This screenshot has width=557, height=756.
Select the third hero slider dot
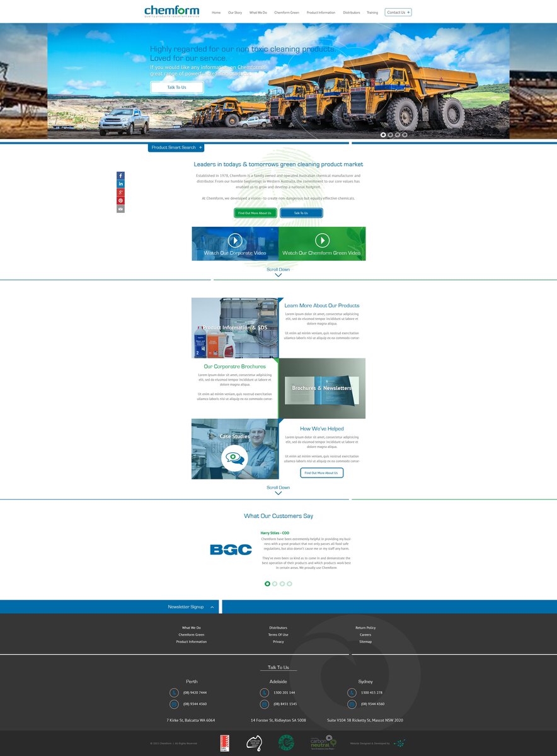tap(398, 135)
